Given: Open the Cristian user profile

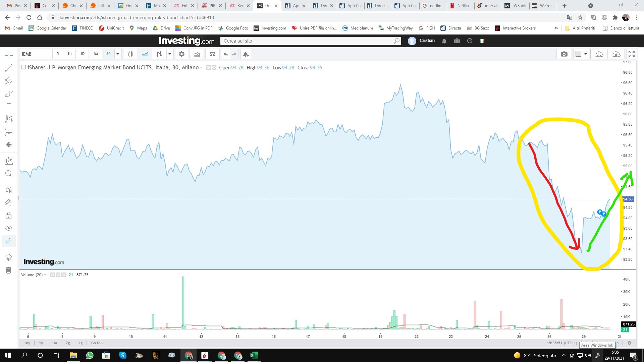Looking at the screenshot, I should (421, 41).
